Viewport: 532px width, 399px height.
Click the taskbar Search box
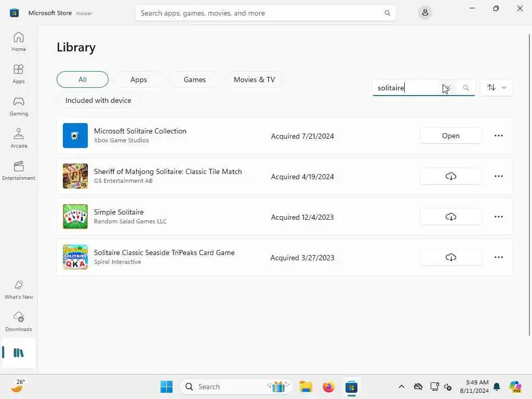click(236, 387)
